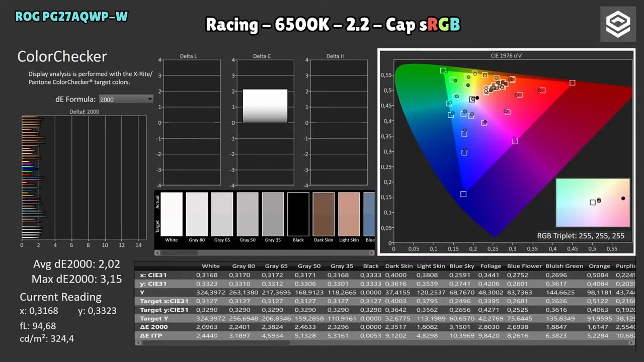Click the Blue Sky column header in table
The image size is (644, 362).
pyautogui.click(x=462, y=266)
